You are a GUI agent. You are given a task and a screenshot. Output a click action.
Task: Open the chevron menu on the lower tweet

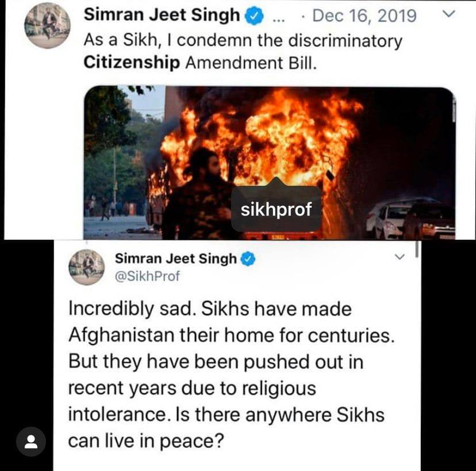click(400, 256)
